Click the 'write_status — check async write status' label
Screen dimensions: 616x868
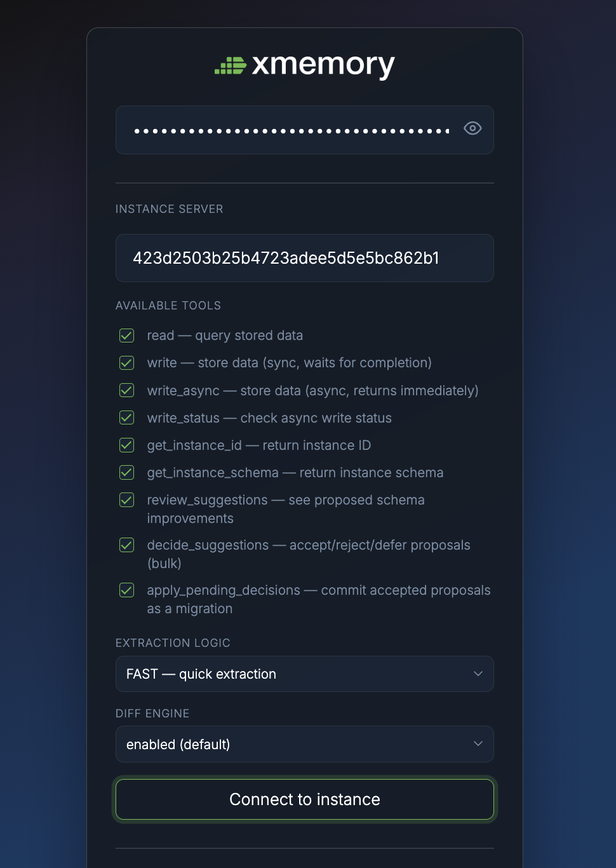(269, 418)
